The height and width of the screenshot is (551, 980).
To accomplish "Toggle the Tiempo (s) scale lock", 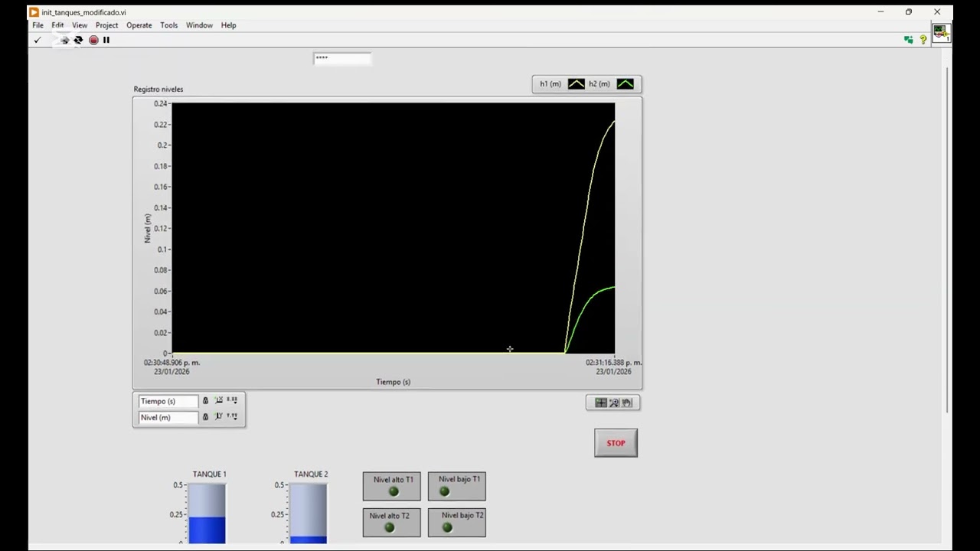I will tap(205, 401).
